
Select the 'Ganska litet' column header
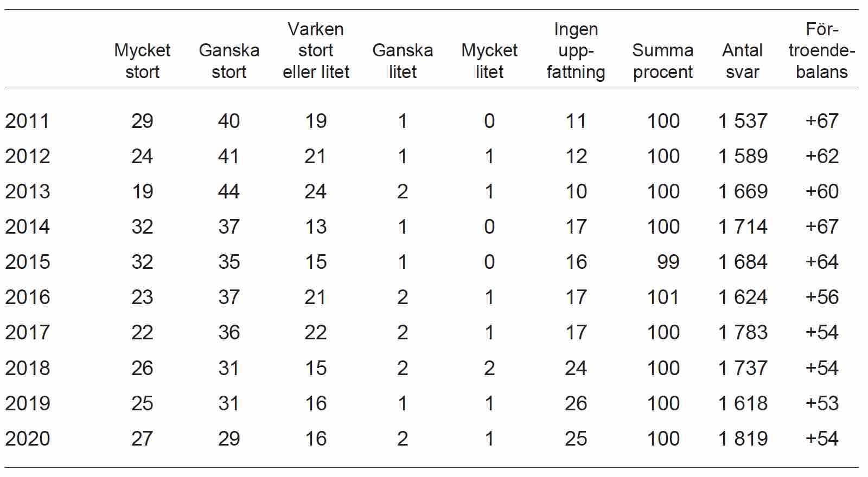click(x=403, y=61)
